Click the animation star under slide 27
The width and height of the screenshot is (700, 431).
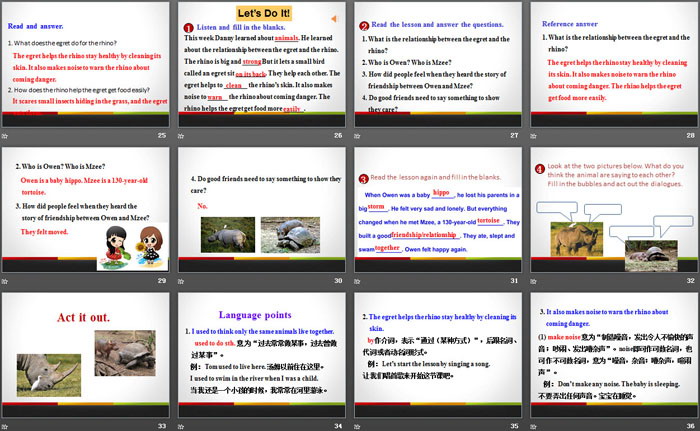coord(357,136)
